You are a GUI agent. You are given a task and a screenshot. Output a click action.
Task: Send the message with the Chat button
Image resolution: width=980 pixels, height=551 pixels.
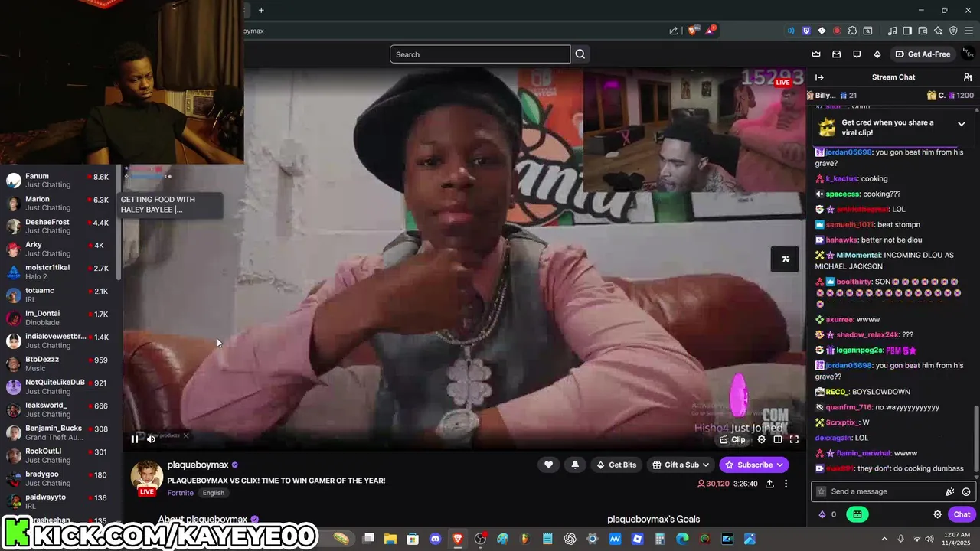click(962, 514)
